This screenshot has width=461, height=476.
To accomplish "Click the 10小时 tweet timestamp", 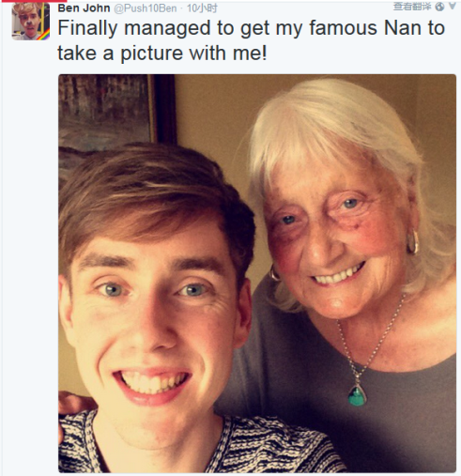I will [202, 8].
